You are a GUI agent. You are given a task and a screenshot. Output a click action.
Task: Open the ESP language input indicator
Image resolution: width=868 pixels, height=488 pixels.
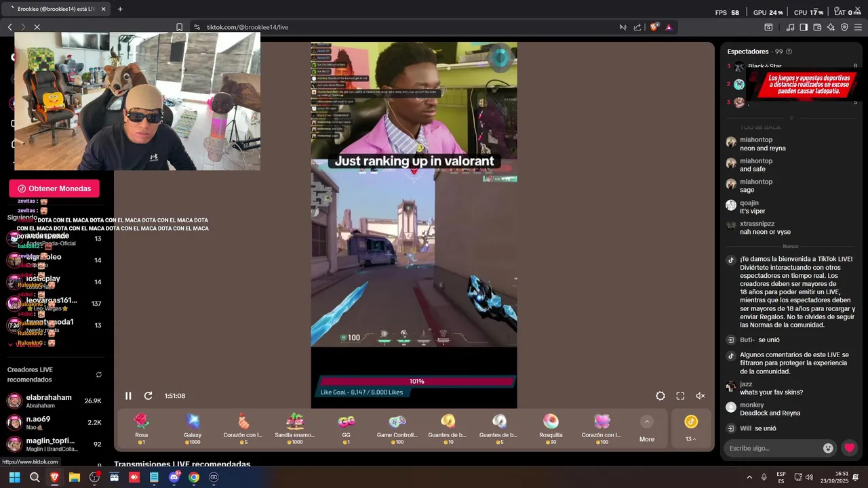(781, 477)
